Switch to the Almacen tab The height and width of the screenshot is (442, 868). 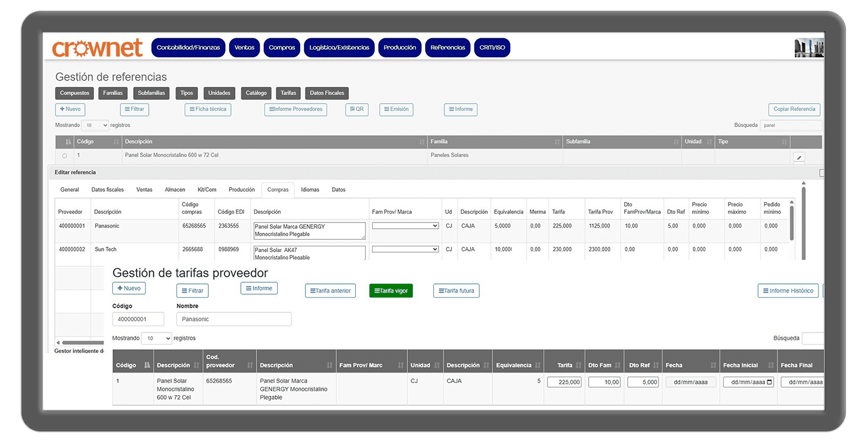175,190
